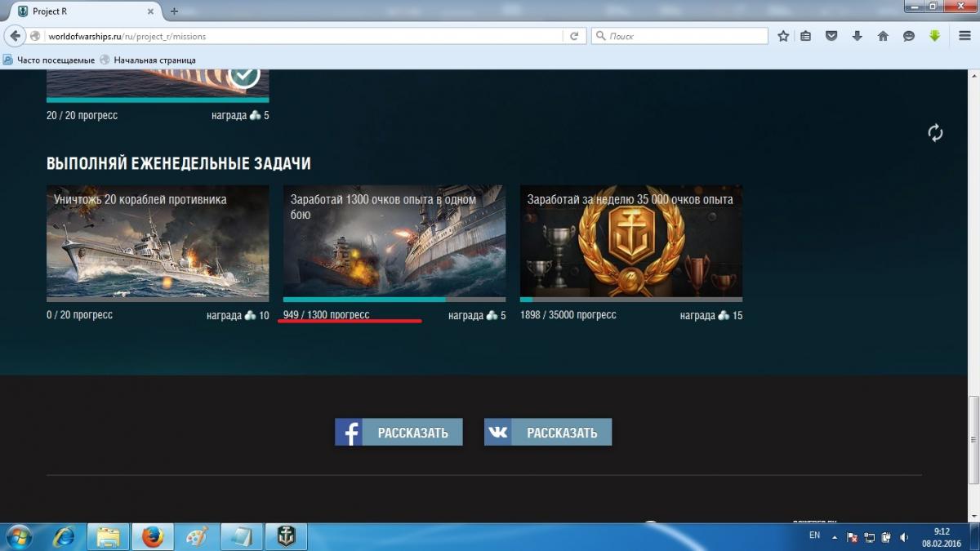Click '0 / 20 прогресс' text
The height and width of the screenshot is (551, 980).
pos(79,315)
